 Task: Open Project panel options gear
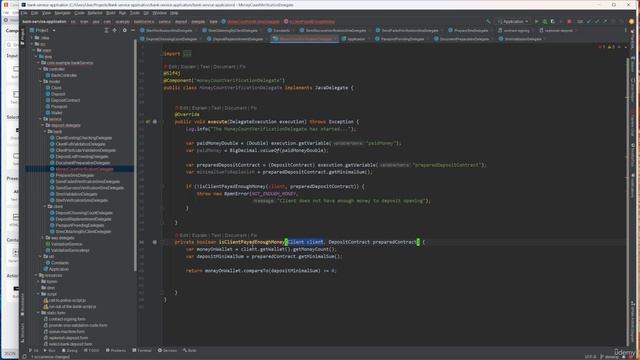pos(124,30)
